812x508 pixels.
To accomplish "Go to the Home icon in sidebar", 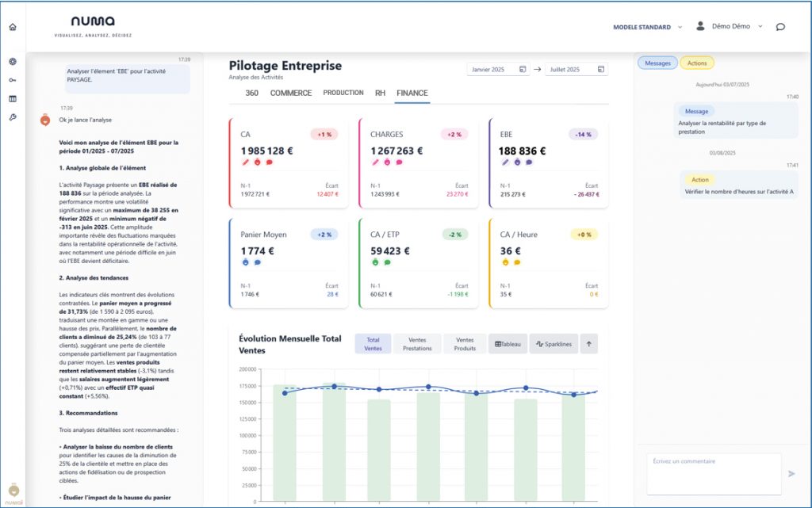I will pyautogui.click(x=12, y=27).
